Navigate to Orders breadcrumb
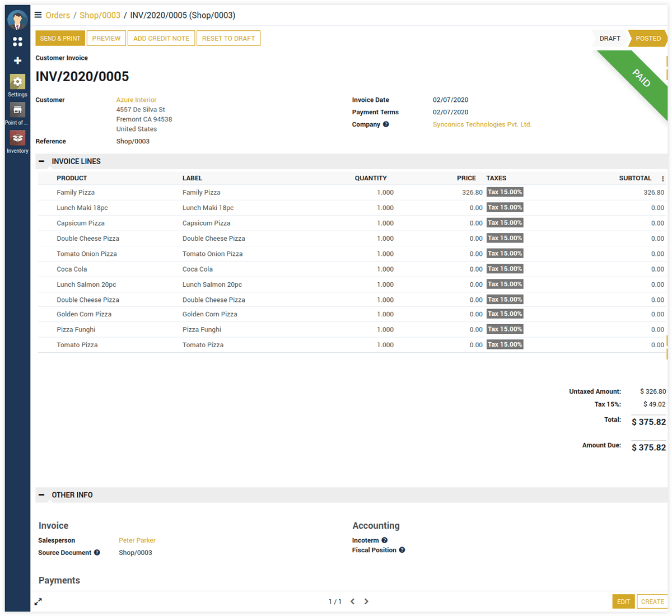The width and height of the screenshot is (672, 616). 58,15
